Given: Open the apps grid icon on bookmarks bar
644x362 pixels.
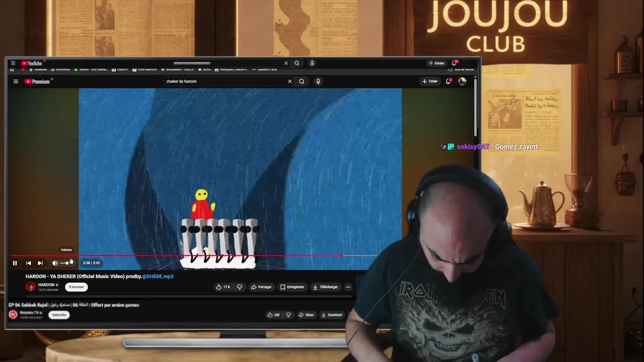Looking at the screenshot, I should [12, 69].
